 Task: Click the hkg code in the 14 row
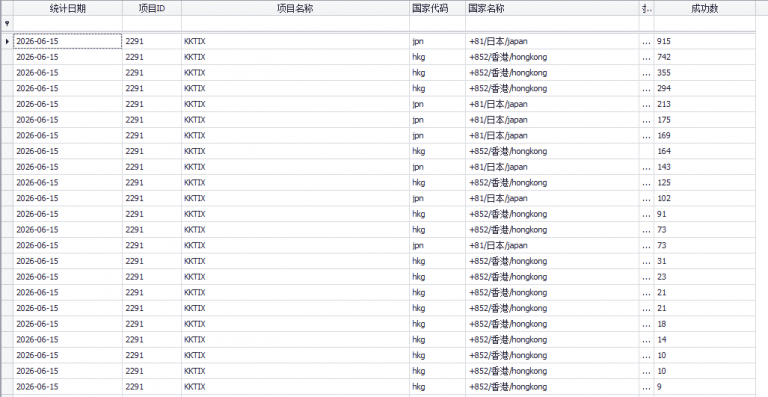(x=437, y=339)
